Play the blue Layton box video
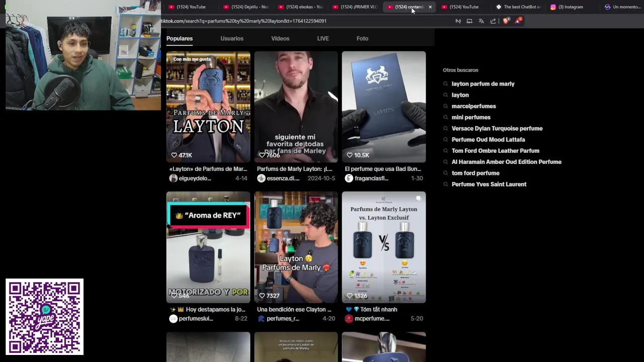 tap(383, 107)
